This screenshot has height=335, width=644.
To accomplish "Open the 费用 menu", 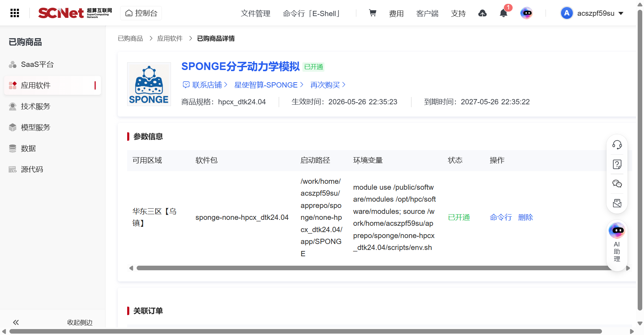I will pyautogui.click(x=396, y=13).
